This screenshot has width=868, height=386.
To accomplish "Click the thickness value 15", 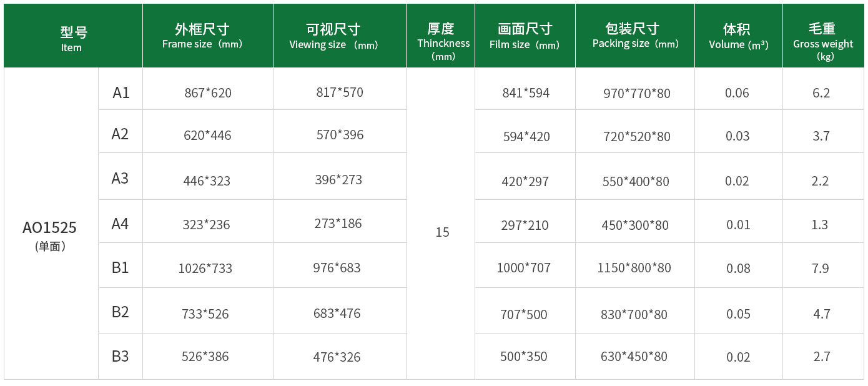I will tap(442, 232).
